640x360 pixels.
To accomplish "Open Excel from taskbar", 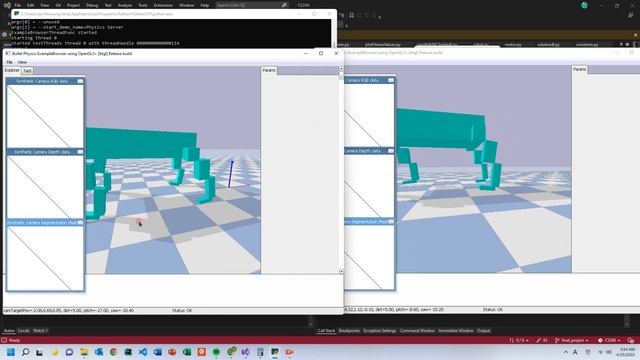I will pyautogui.click(x=187, y=352).
